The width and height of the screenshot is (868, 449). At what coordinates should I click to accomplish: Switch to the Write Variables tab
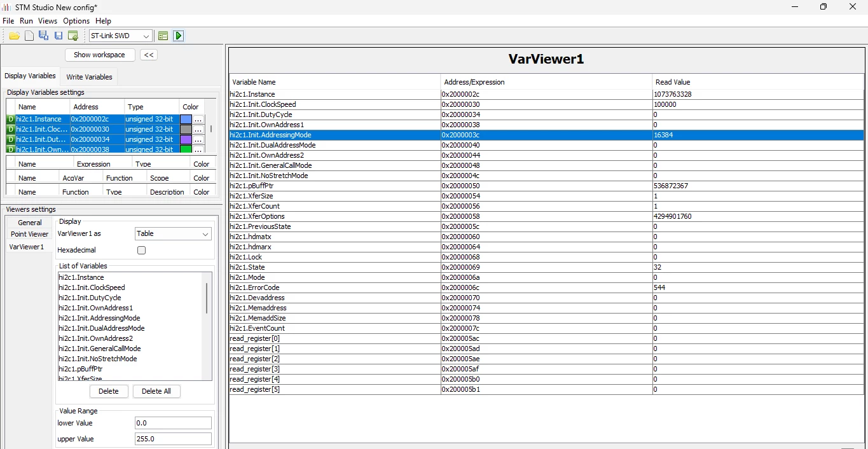(89, 77)
